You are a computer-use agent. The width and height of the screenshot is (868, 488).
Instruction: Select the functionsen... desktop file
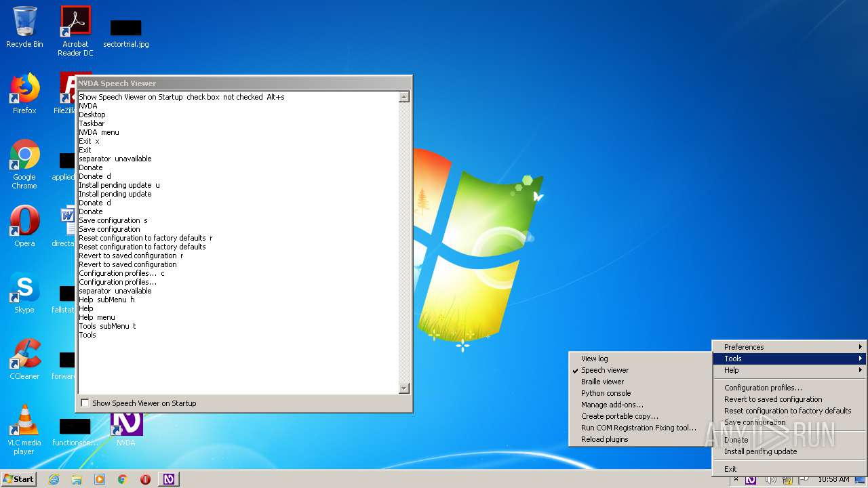click(x=75, y=432)
